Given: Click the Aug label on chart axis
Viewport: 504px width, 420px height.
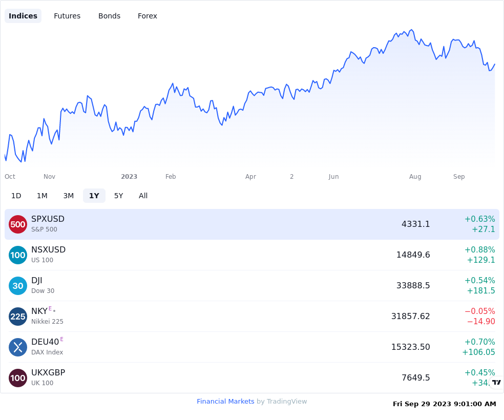Looking at the screenshot, I should pyautogui.click(x=415, y=177).
